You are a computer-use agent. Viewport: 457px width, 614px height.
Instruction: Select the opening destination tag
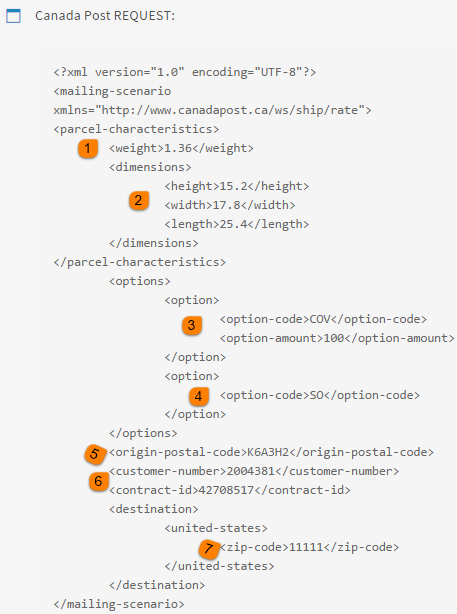click(x=154, y=509)
